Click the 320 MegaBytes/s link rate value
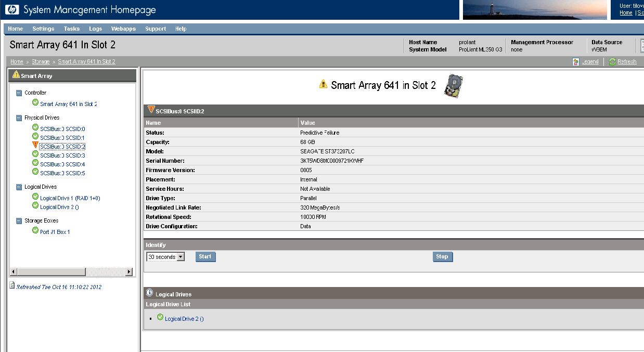 point(320,207)
